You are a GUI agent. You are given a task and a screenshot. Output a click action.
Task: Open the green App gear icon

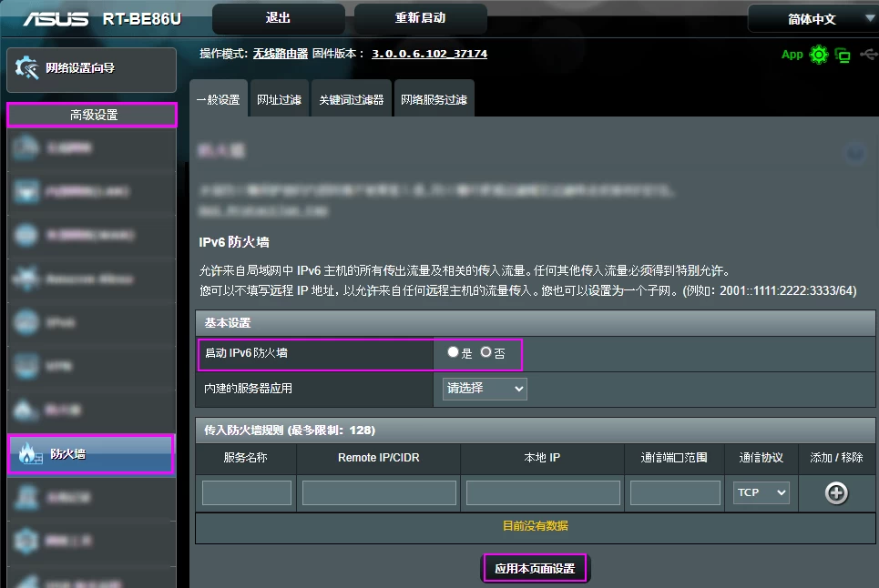[818, 55]
